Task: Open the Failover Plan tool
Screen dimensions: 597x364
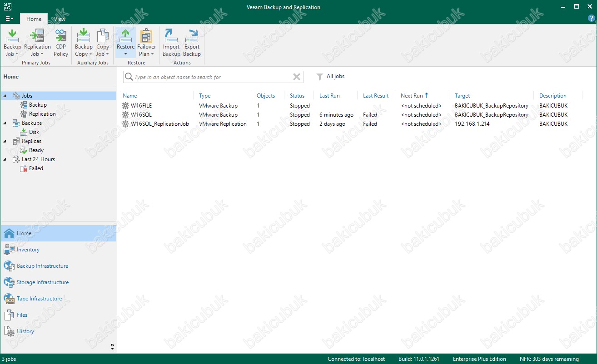Action: (x=146, y=36)
